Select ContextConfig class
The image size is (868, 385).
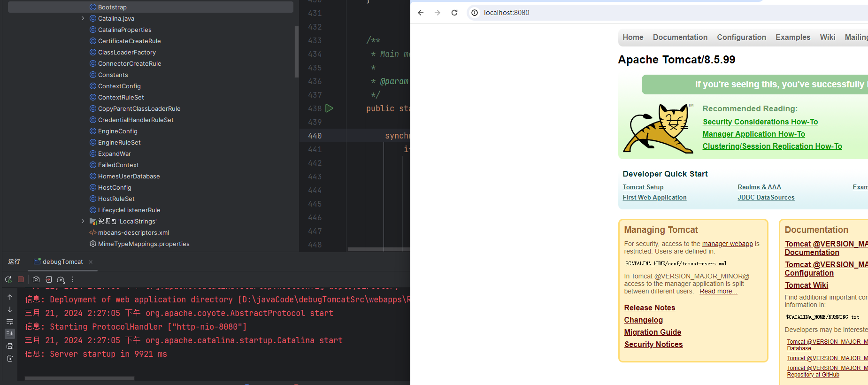click(x=119, y=86)
